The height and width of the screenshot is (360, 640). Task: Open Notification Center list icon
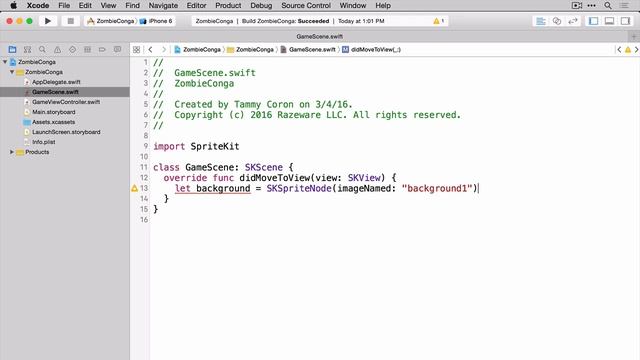[x=624, y=5]
